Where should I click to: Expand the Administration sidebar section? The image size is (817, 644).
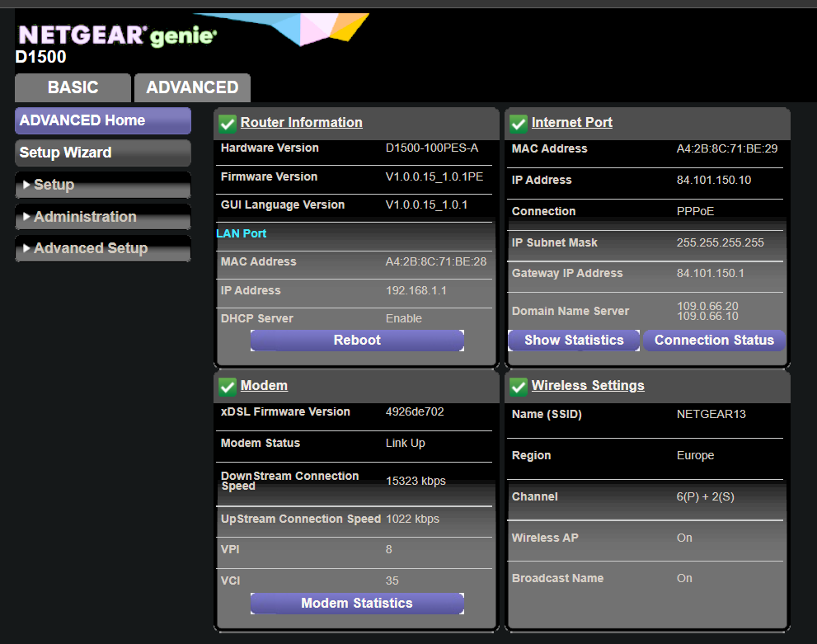tap(103, 217)
